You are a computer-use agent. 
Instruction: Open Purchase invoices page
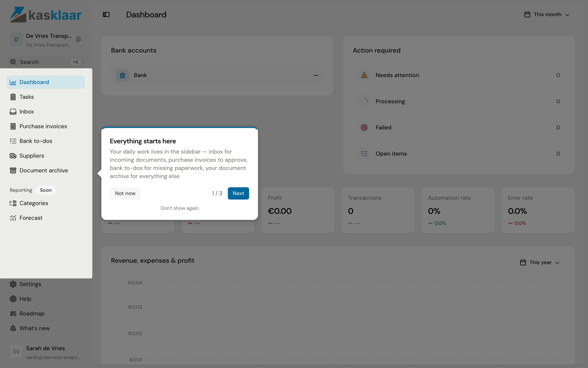coord(46,126)
